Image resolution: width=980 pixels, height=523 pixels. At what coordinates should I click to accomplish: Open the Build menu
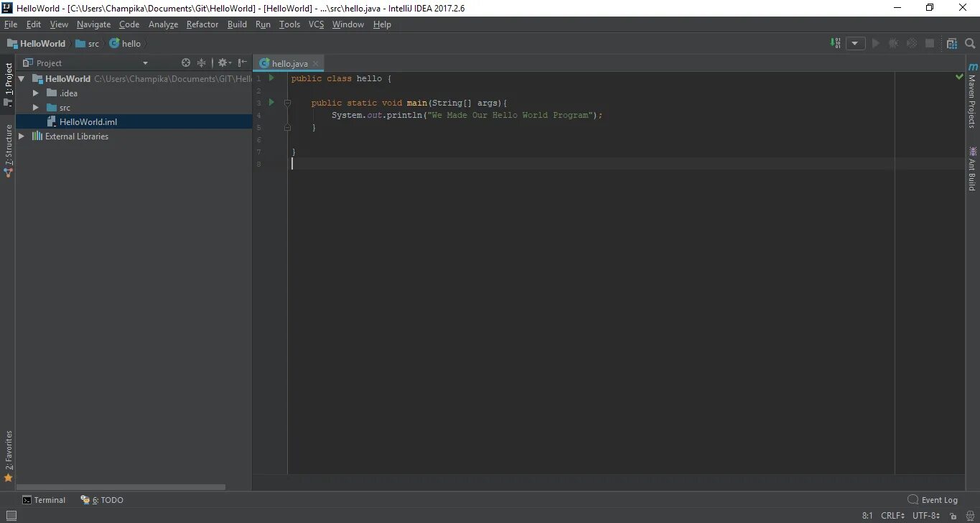237,24
